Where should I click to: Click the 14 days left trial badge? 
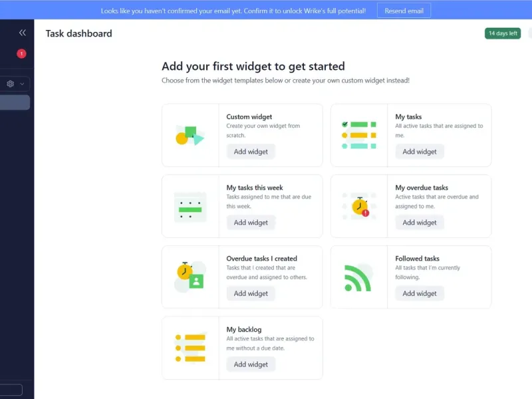pos(503,33)
